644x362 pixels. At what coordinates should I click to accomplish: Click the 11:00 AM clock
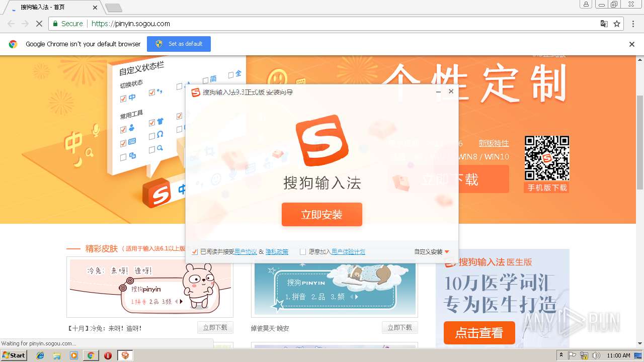click(x=618, y=355)
